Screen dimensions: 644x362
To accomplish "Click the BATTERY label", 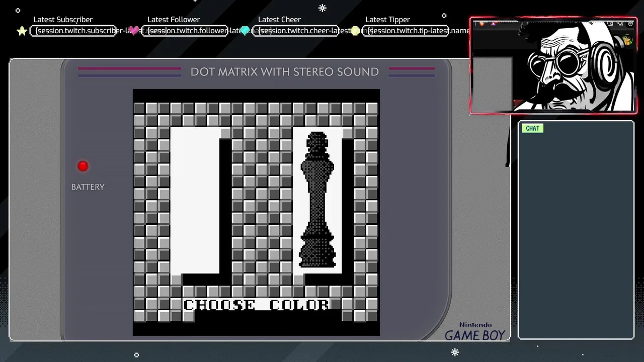I will click(x=88, y=187).
